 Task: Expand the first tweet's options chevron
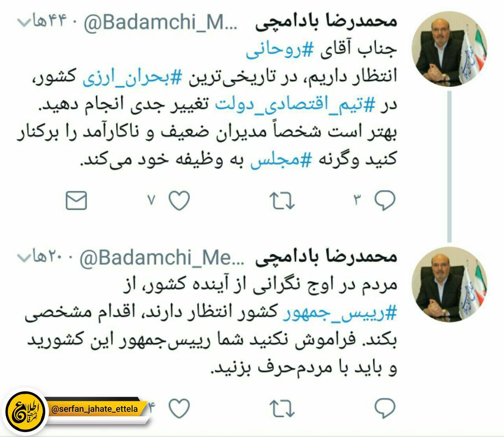coord(24,24)
